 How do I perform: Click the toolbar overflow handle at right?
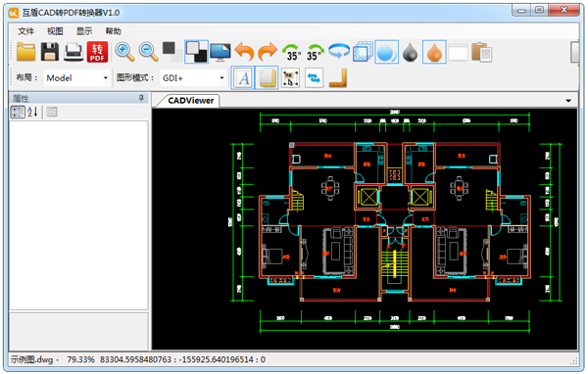point(575,52)
